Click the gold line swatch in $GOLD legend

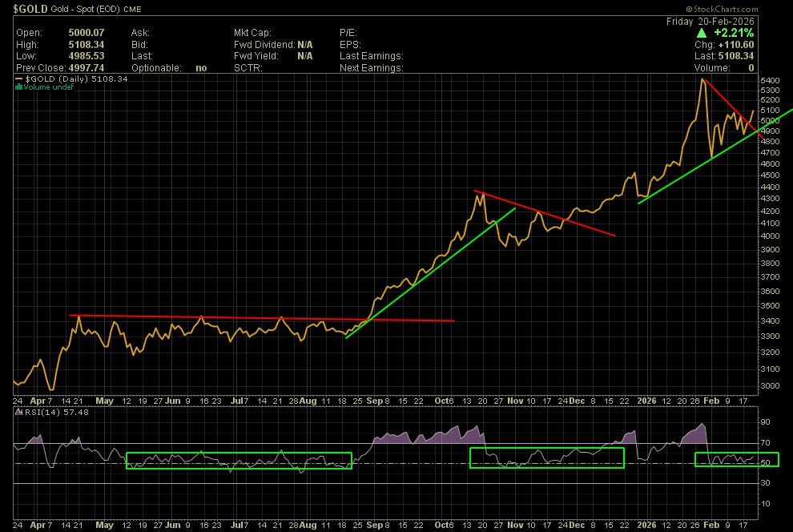coord(19,79)
